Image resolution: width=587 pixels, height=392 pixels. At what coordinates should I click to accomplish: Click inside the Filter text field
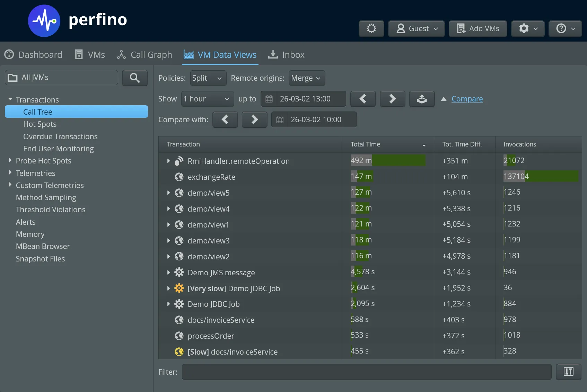pos(367,372)
